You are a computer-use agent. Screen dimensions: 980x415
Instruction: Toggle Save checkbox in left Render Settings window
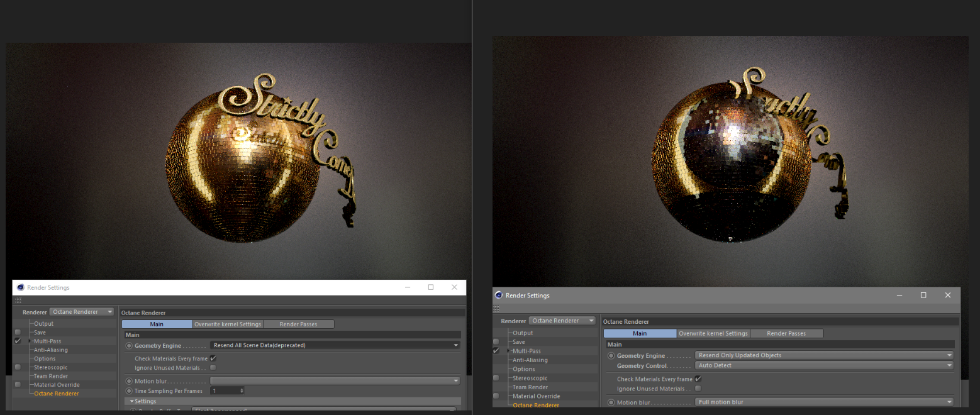coord(18,332)
